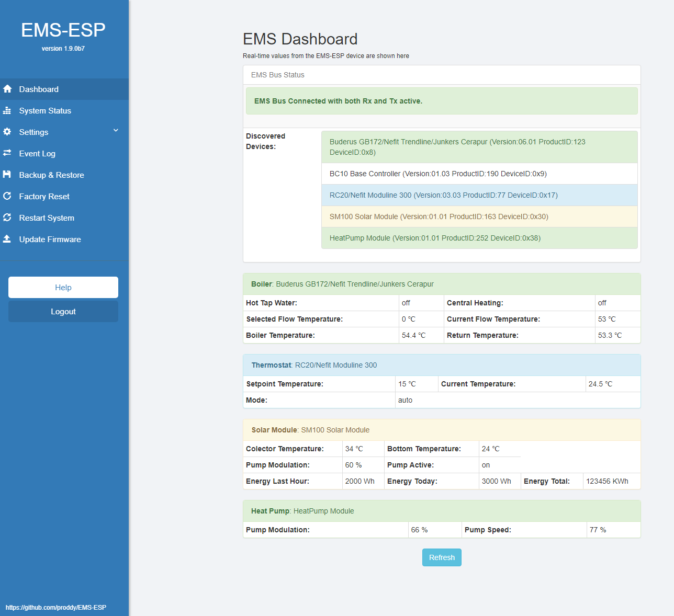Select Restart System from the sidebar
The image size is (674, 616).
(x=46, y=218)
